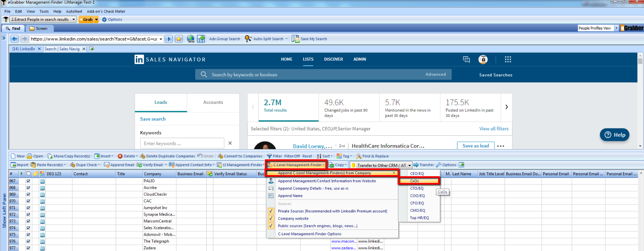The height and width of the screenshot is (251, 644).
Task: Click the tag icon in grid header
Action: 35,174
